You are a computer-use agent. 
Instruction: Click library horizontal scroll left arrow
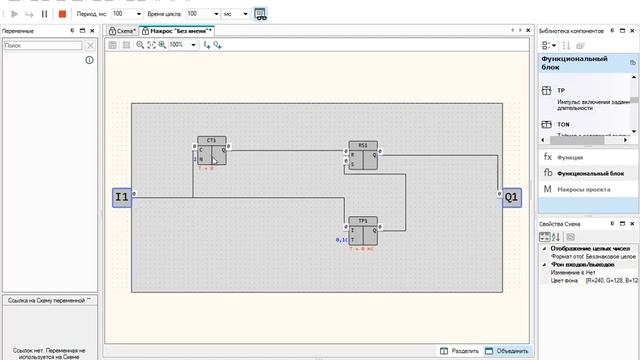pos(543,140)
